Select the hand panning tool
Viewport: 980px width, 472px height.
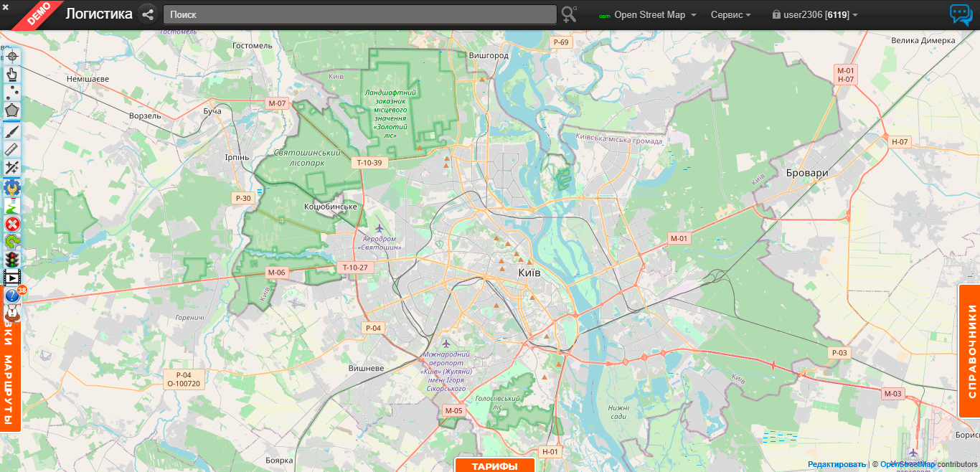coord(11,74)
